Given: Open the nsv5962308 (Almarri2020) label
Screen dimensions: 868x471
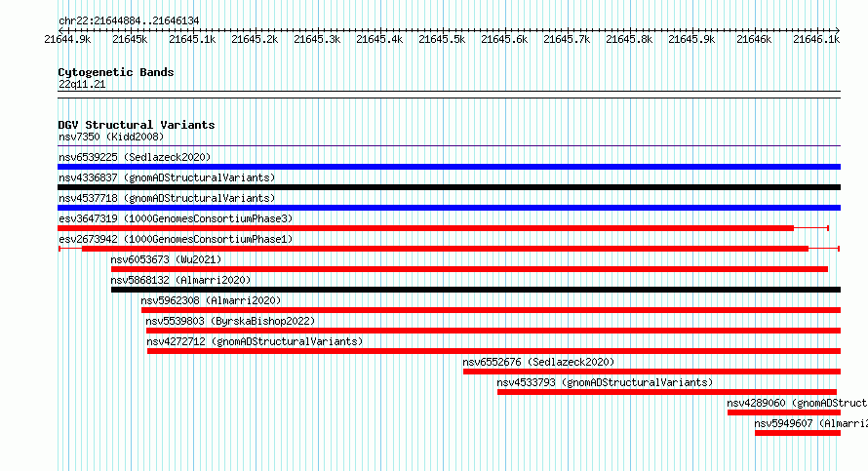Looking at the screenshot, I should point(211,300).
